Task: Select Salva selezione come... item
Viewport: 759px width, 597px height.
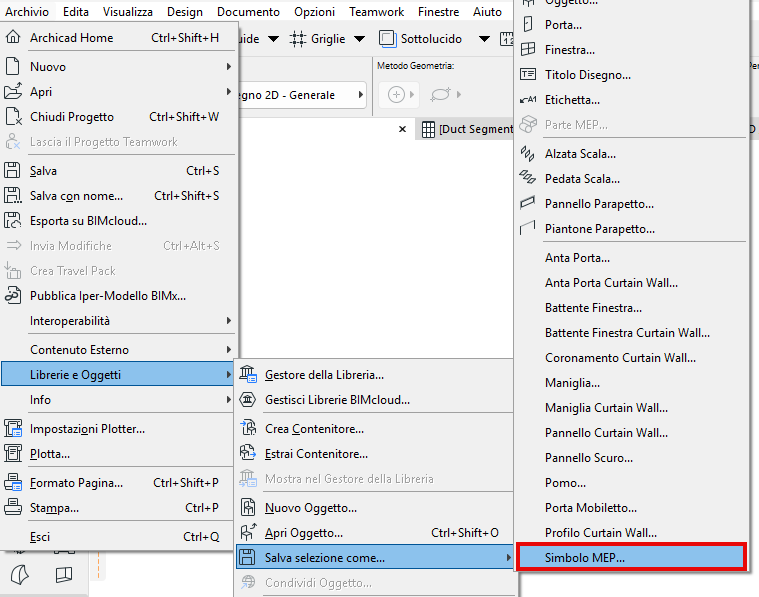Action: tap(375, 557)
